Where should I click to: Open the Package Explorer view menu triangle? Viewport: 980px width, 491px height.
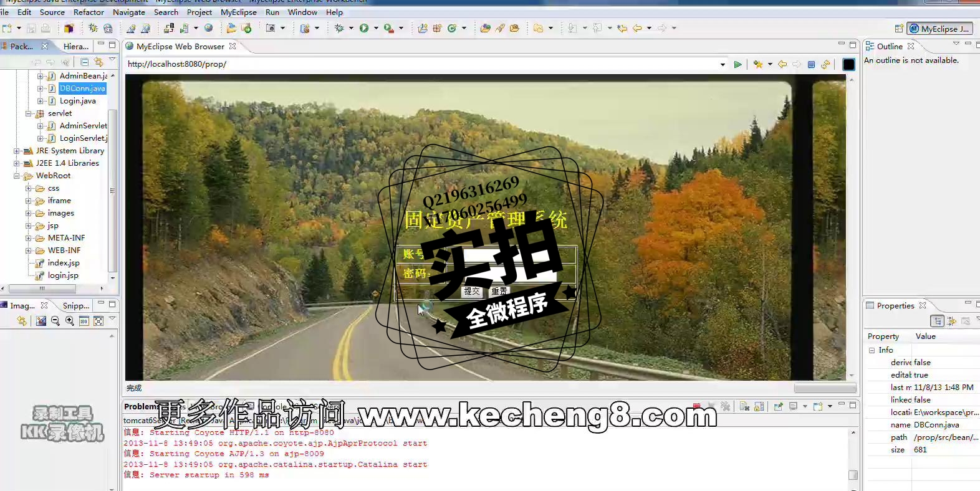[112, 59]
